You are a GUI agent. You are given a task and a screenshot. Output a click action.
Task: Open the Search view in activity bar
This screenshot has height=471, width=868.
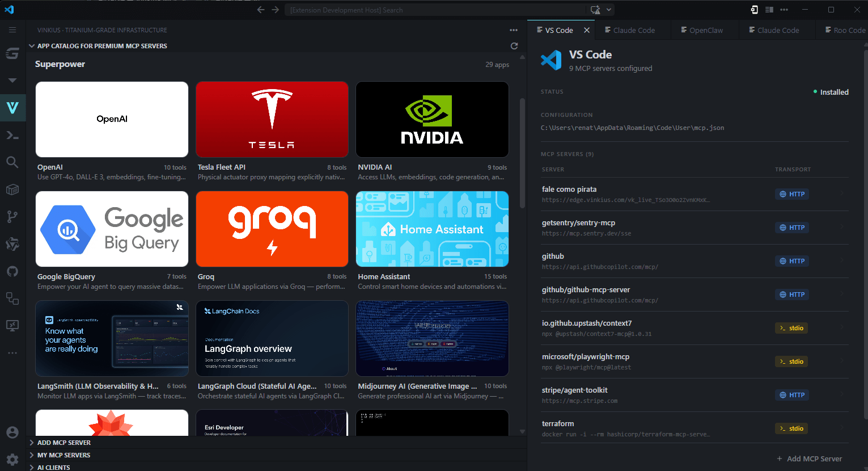point(12,162)
